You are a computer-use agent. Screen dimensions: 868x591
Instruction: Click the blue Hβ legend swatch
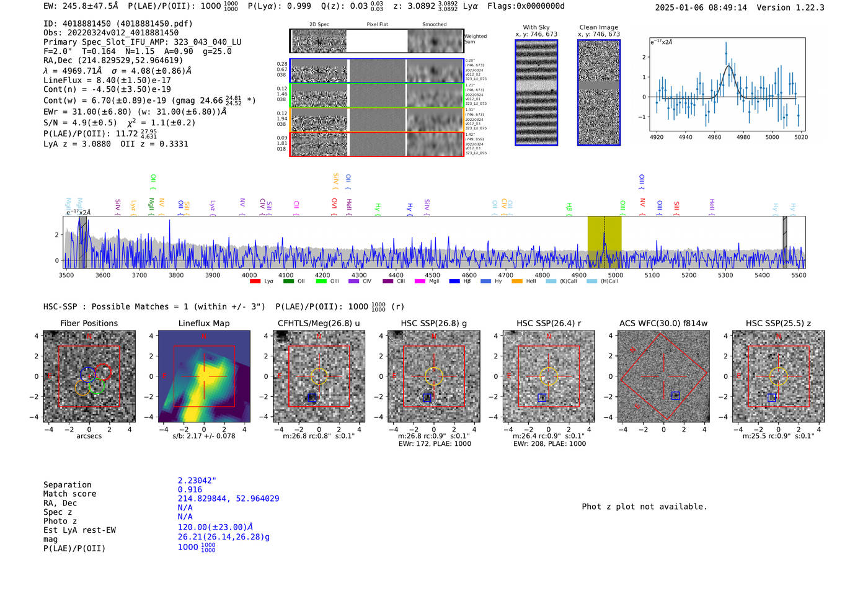pos(455,282)
